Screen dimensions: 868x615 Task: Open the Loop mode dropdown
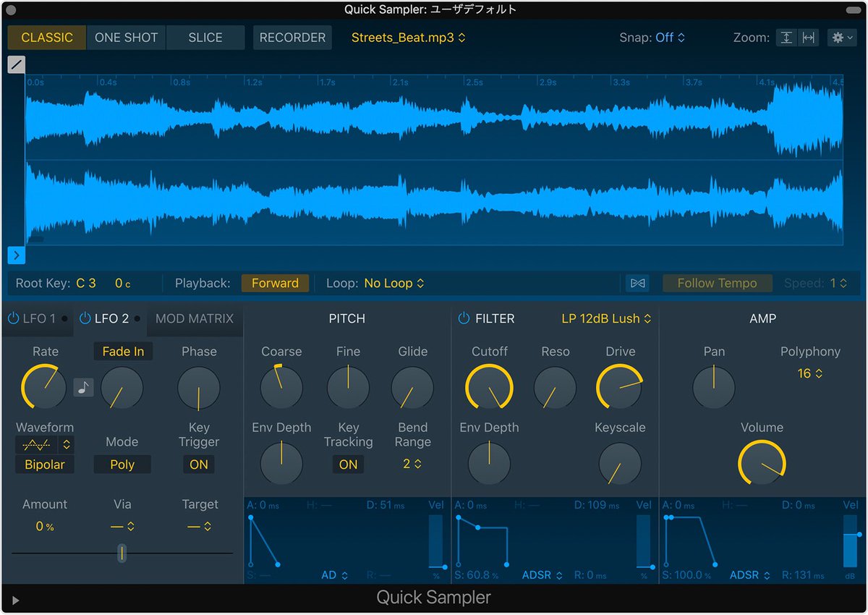[x=394, y=284]
